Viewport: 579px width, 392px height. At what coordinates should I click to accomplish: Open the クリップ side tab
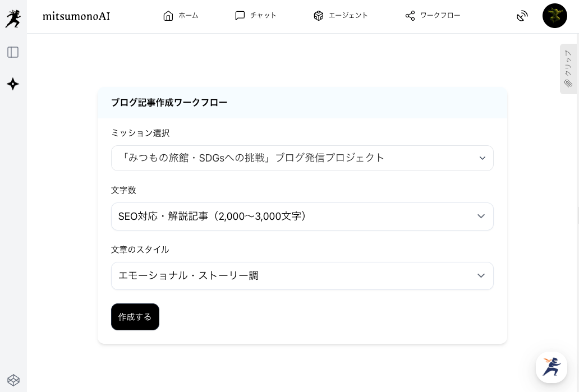(x=568, y=69)
